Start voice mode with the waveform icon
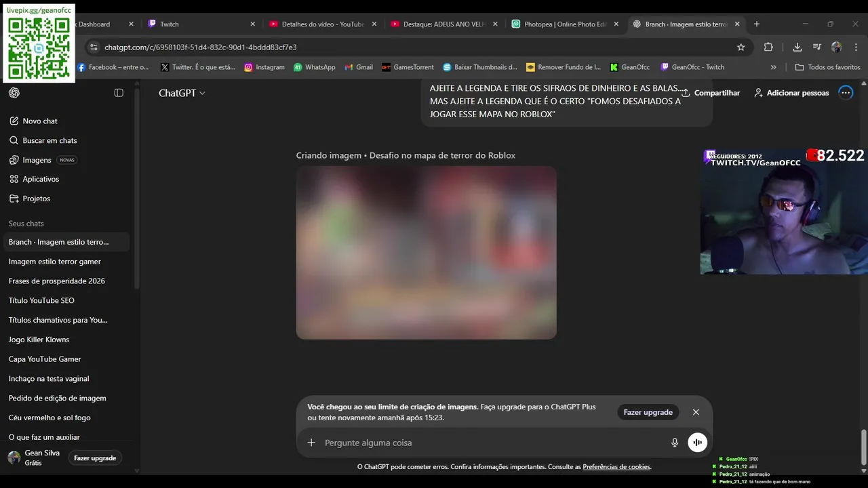The image size is (868, 488). pos(697,443)
